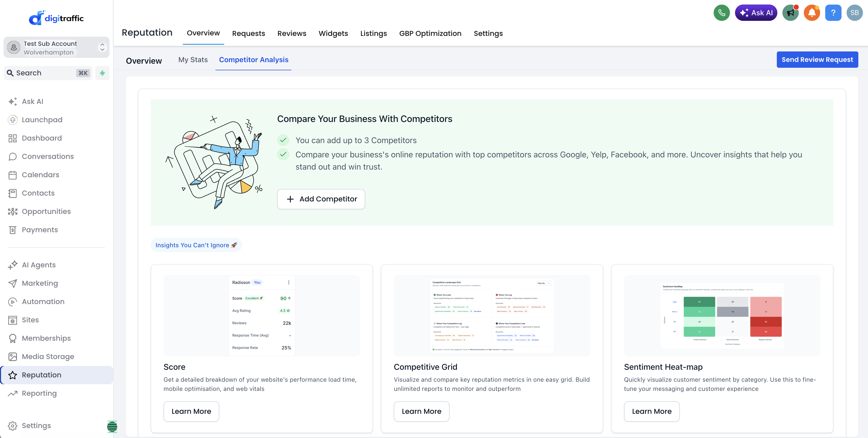Click Learn More under Sentiment Heat-map

point(651,411)
